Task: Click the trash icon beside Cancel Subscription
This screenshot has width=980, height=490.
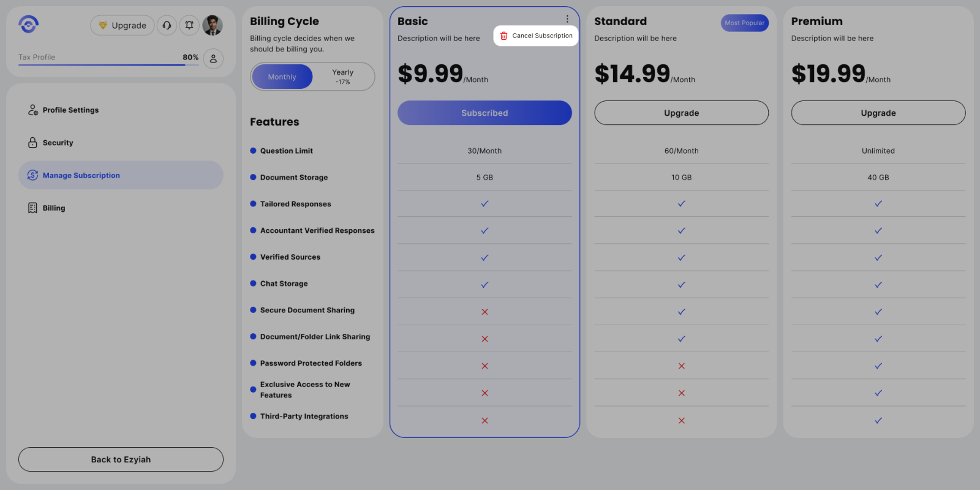Action: tap(503, 36)
